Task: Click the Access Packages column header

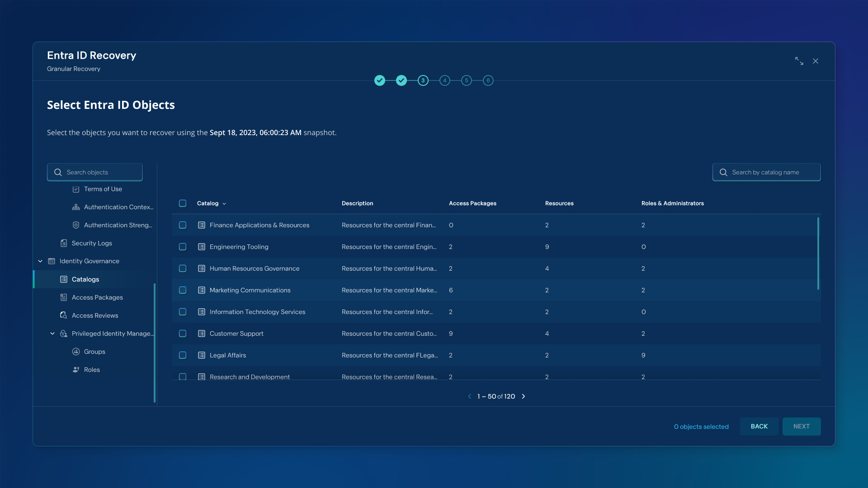Action: (x=472, y=204)
